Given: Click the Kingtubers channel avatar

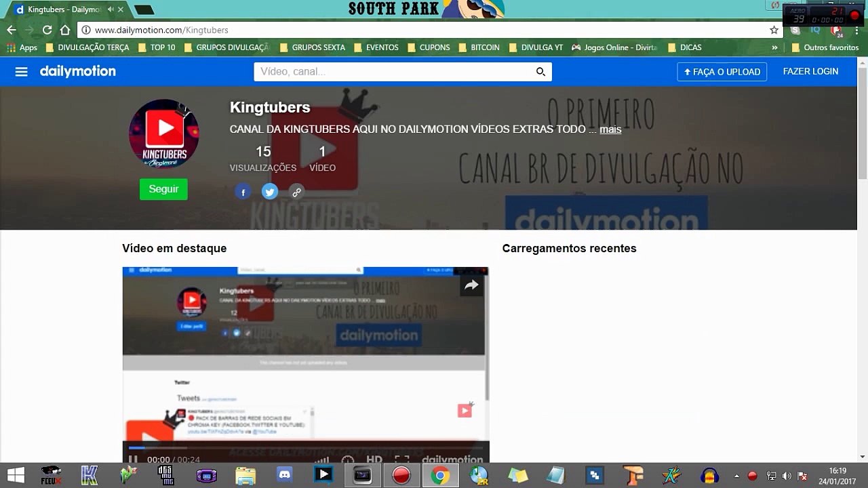Looking at the screenshot, I should [164, 134].
